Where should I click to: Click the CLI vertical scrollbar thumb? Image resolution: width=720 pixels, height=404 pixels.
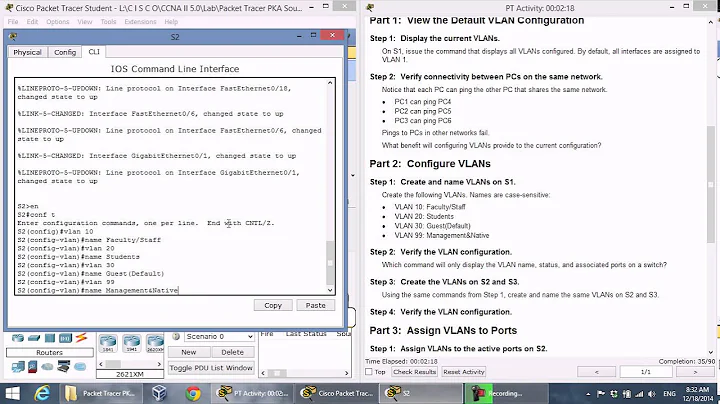330,263
